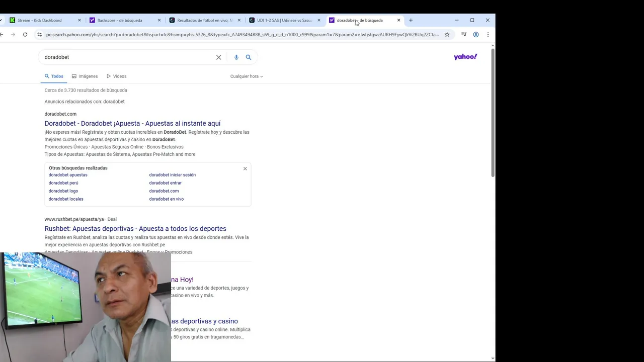The height and width of the screenshot is (362, 644).
Task: Open related search doradobet apuestas
Action: pyautogui.click(x=68, y=175)
